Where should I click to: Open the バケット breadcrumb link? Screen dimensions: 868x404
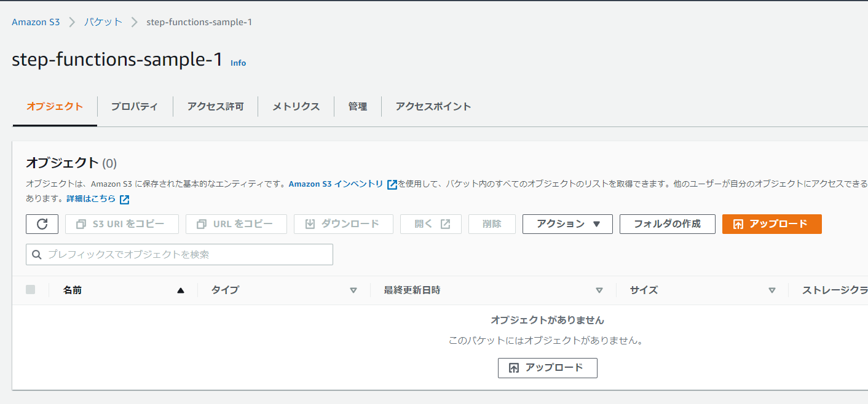click(103, 21)
